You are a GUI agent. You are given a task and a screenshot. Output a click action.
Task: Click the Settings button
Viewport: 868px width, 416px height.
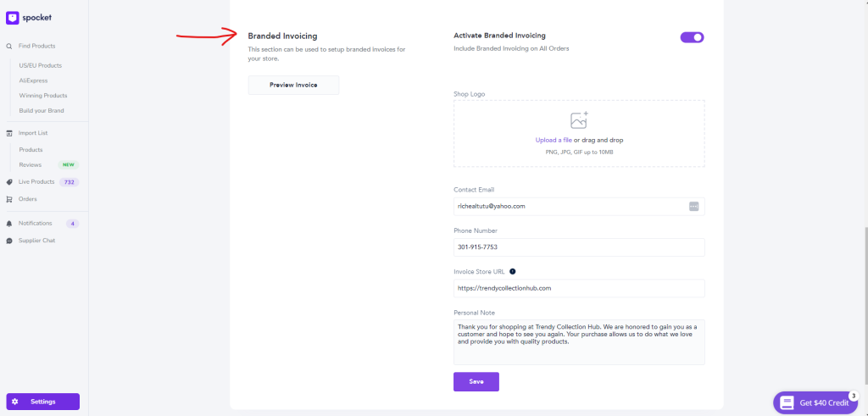[x=42, y=402]
